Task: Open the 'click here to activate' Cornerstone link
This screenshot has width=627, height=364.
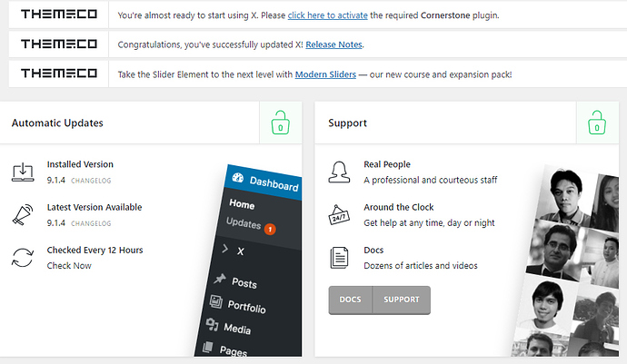Action: click(x=327, y=15)
